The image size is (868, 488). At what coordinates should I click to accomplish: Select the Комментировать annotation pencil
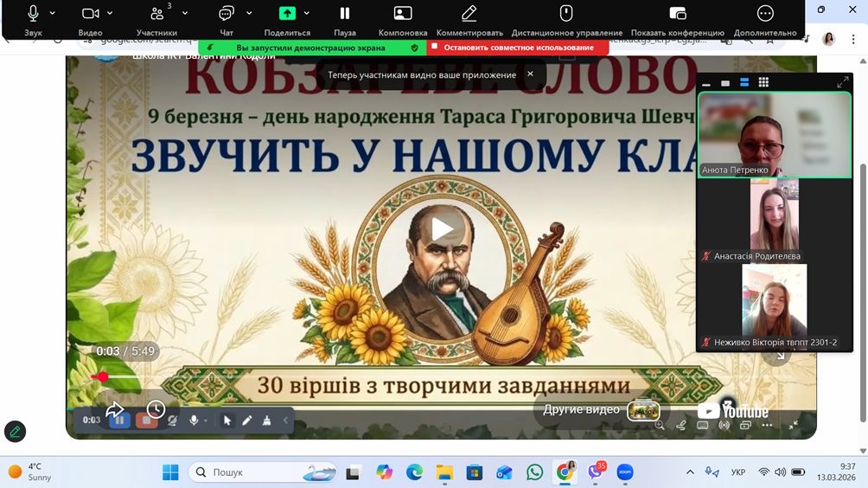point(469,14)
